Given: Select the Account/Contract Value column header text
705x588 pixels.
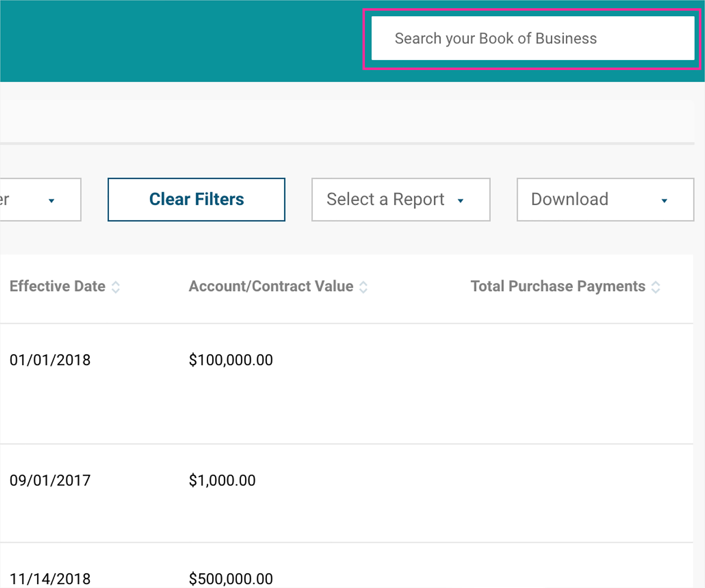Looking at the screenshot, I should point(271,286).
